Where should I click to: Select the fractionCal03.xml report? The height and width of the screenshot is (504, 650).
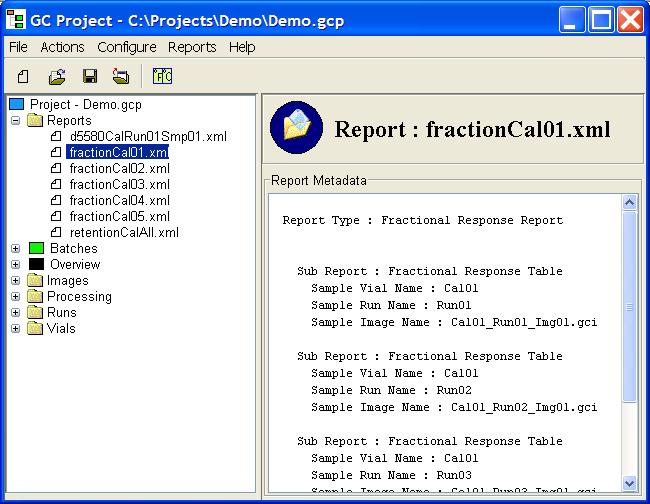coord(120,184)
